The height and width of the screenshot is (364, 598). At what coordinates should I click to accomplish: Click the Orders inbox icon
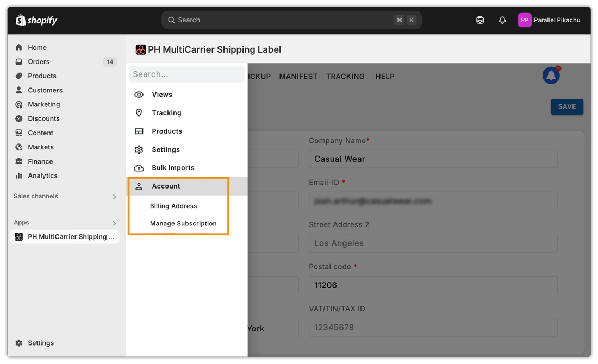[18, 61]
